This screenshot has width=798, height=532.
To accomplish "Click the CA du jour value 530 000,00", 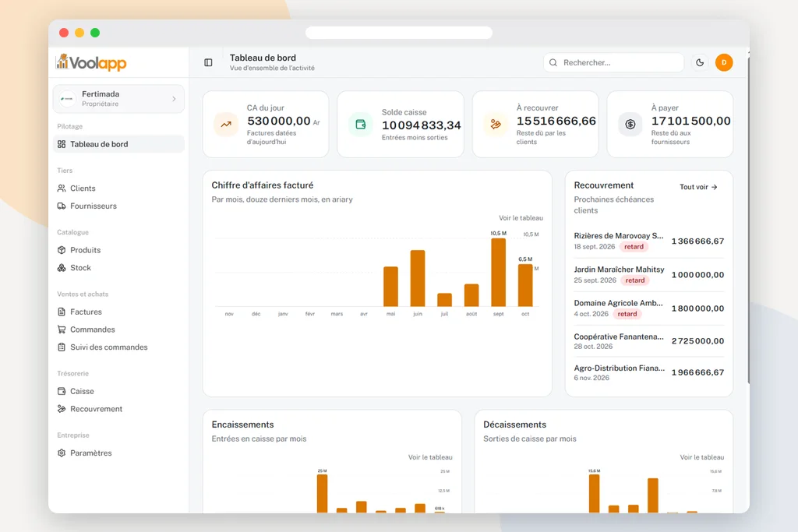I will click(x=279, y=121).
